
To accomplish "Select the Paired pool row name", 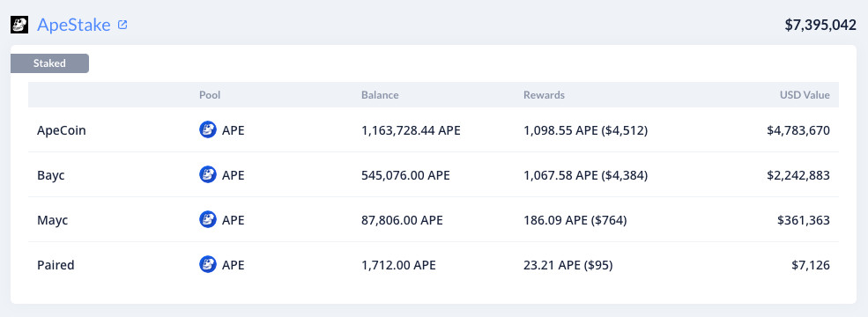I will (x=56, y=265).
